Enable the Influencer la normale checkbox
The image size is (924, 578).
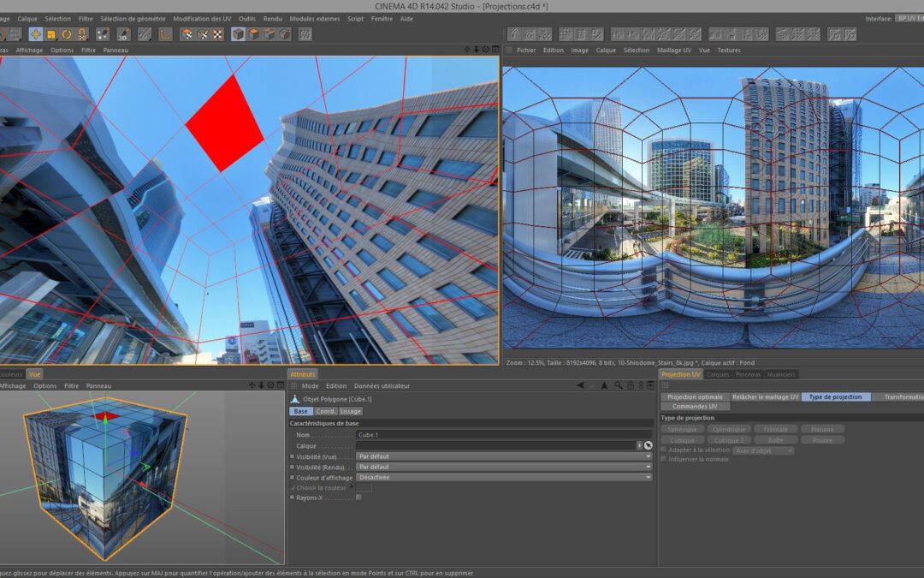(664, 459)
